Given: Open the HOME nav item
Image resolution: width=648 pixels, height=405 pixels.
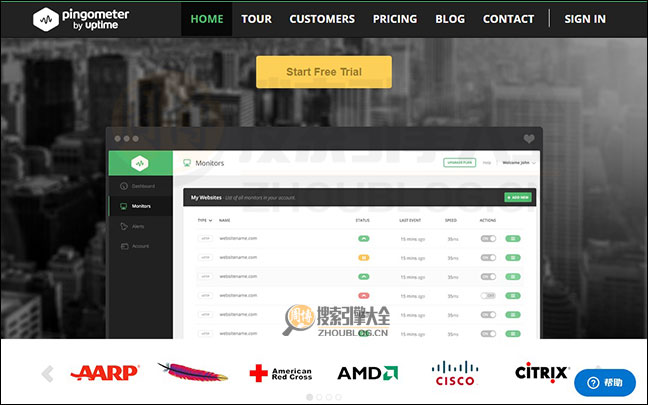Looking at the screenshot, I should [207, 19].
